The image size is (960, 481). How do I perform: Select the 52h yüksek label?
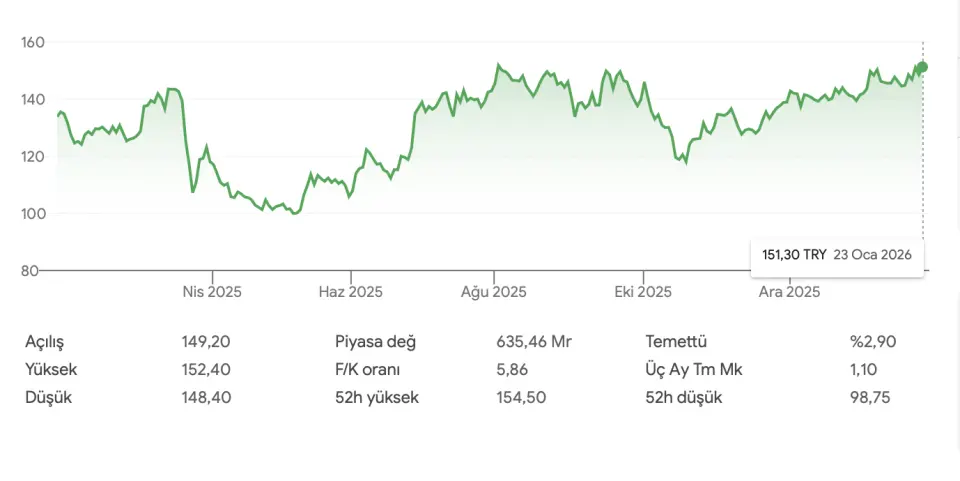pos(377,398)
